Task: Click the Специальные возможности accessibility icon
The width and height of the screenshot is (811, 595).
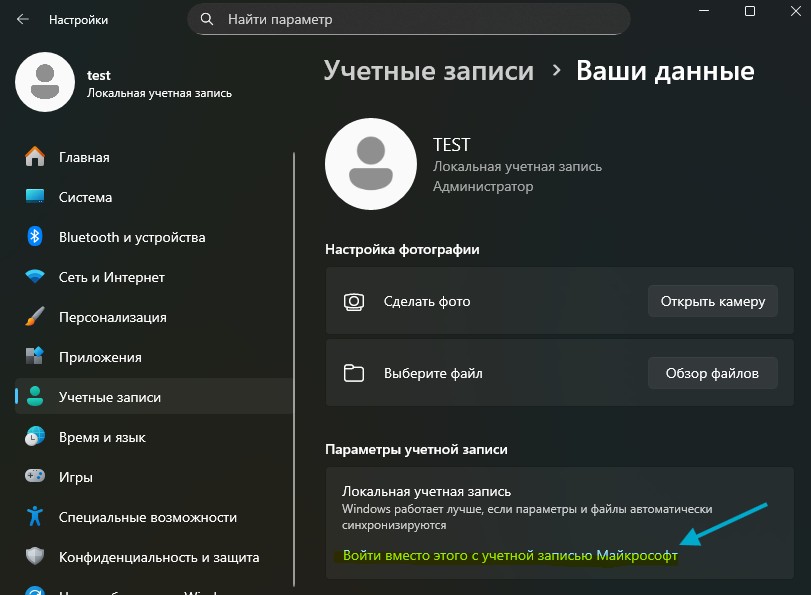Action: [x=35, y=517]
